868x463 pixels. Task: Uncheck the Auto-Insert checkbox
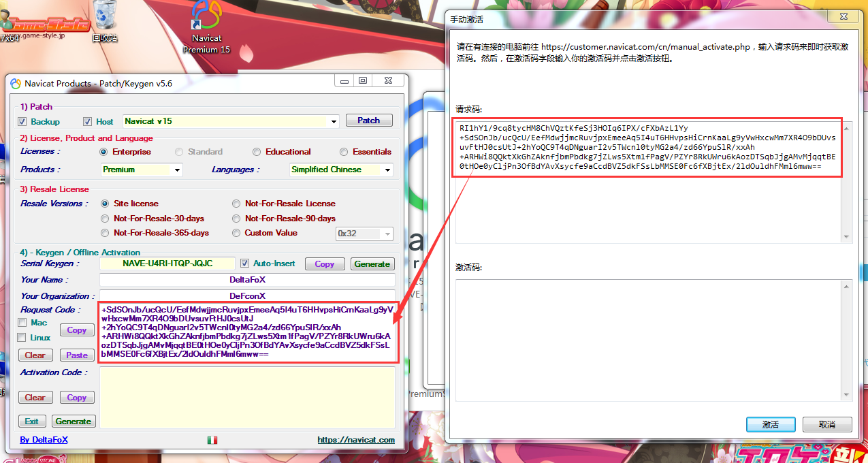pos(245,264)
